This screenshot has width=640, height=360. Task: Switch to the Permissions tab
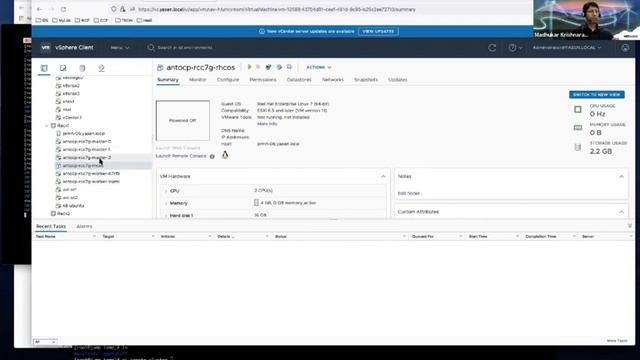263,80
